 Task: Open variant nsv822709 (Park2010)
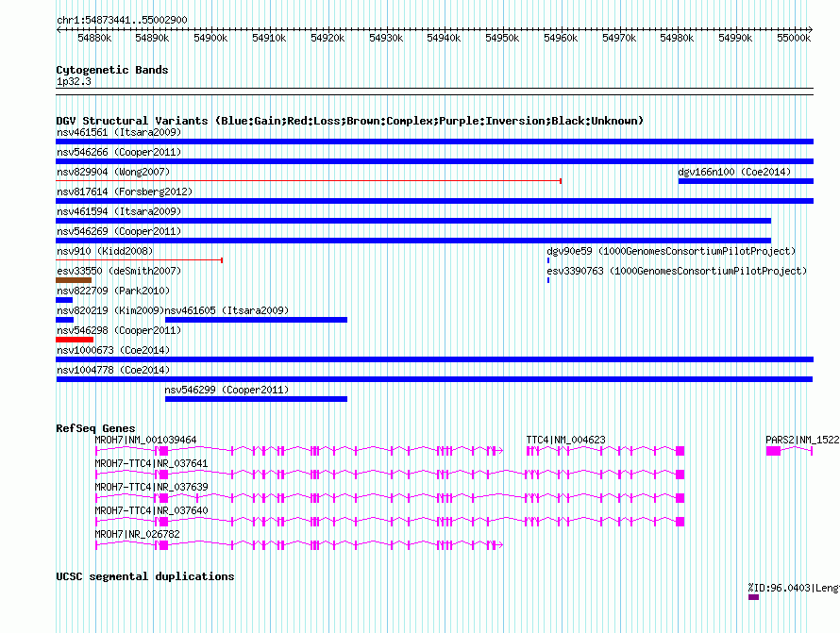point(64,300)
